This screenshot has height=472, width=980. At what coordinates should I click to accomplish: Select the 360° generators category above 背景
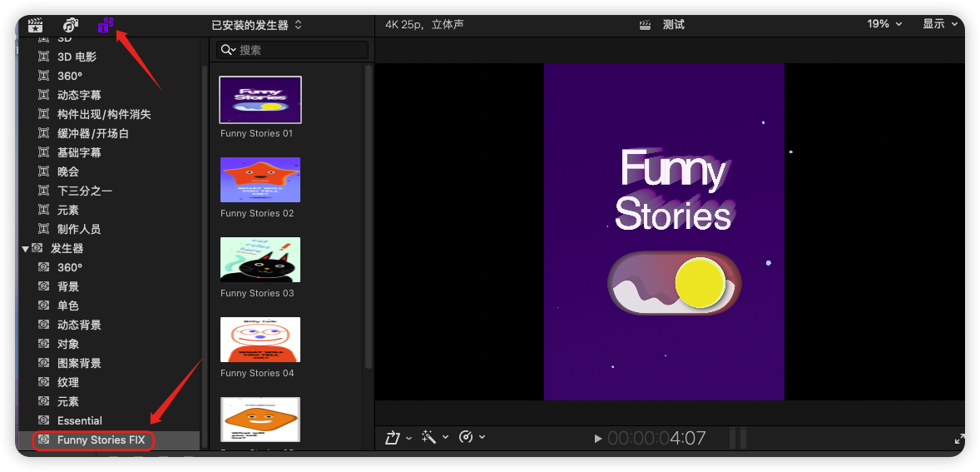click(x=70, y=267)
